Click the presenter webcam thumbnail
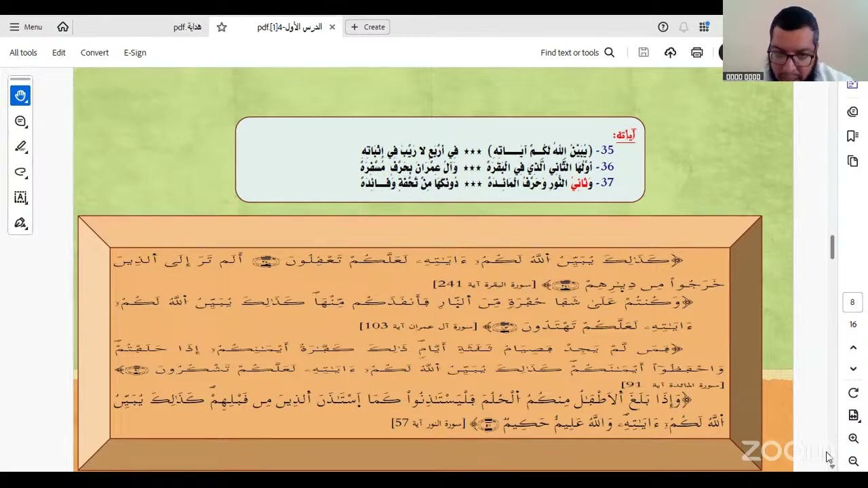868x488 pixels. 795,41
